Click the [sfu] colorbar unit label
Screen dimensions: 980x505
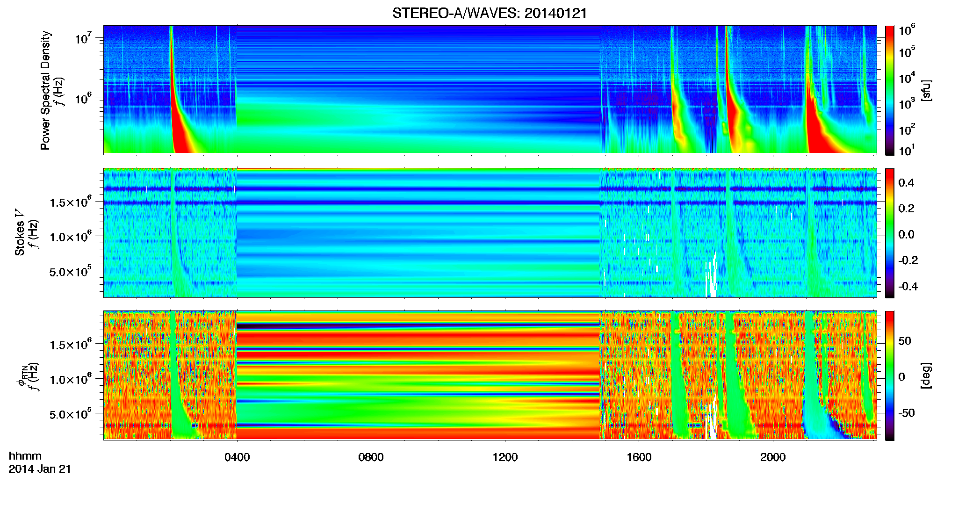(x=926, y=90)
